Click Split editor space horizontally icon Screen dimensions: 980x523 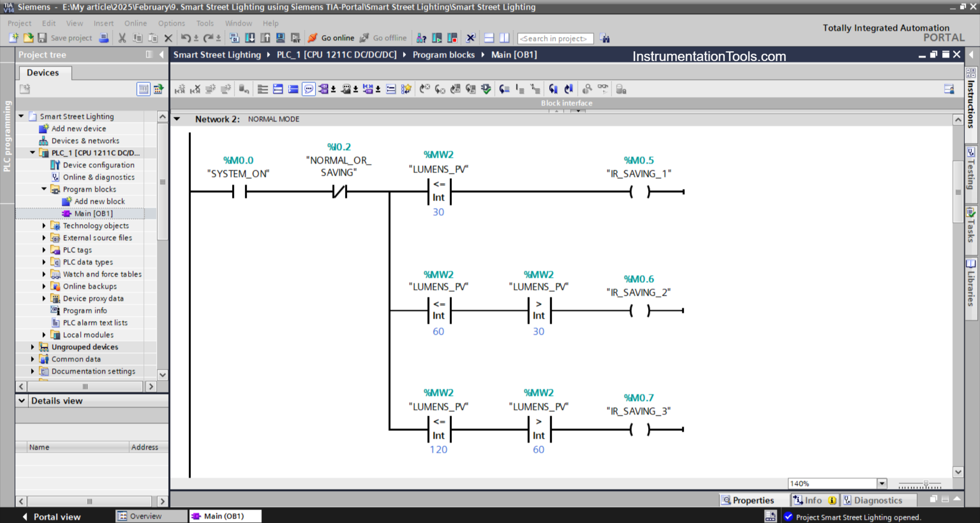[x=489, y=38]
